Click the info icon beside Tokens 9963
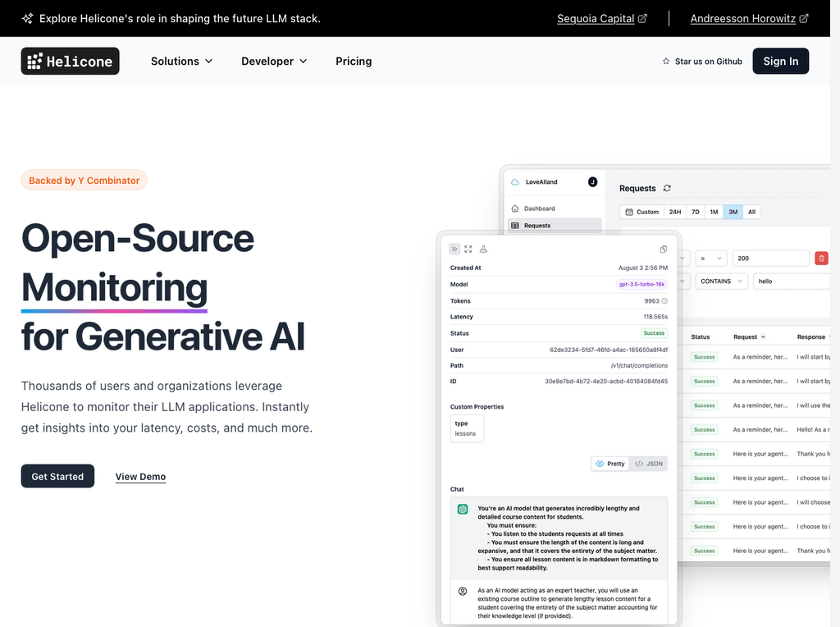The height and width of the screenshot is (627, 840). coord(664,301)
